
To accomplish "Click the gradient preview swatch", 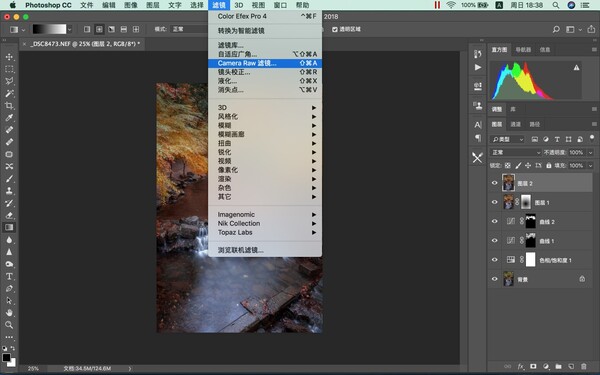I will (49, 29).
